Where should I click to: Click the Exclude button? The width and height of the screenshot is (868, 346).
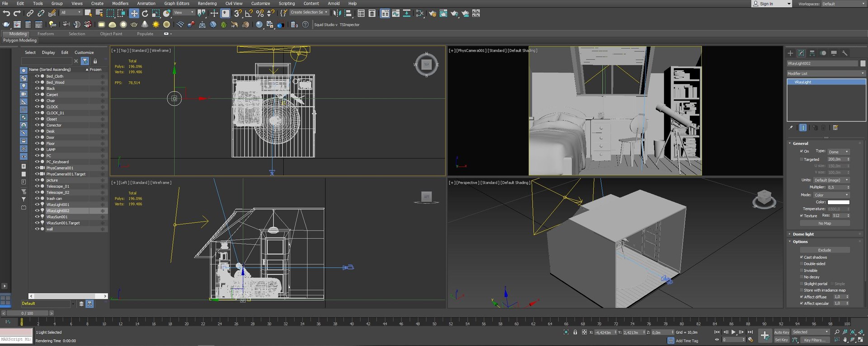pyautogui.click(x=825, y=250)
